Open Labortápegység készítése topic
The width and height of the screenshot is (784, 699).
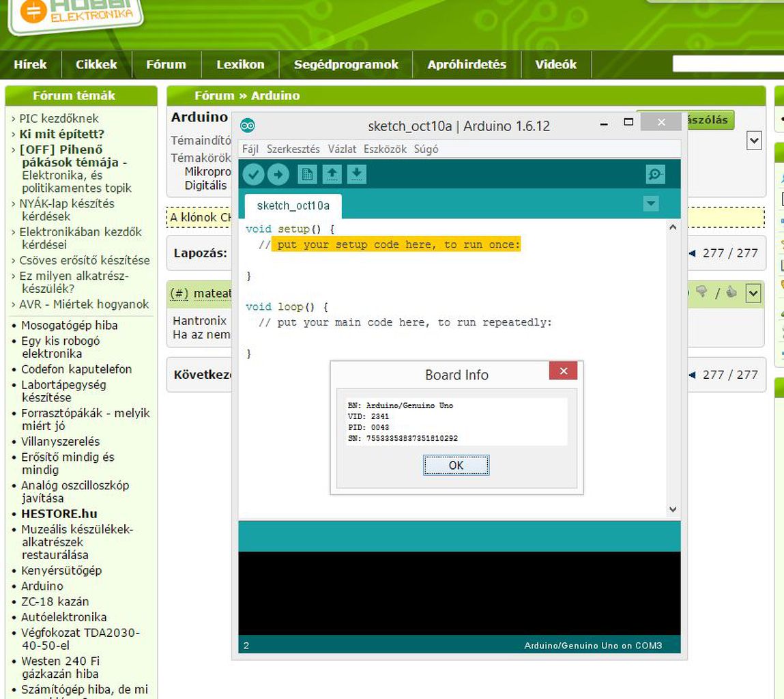click(63, 391)
